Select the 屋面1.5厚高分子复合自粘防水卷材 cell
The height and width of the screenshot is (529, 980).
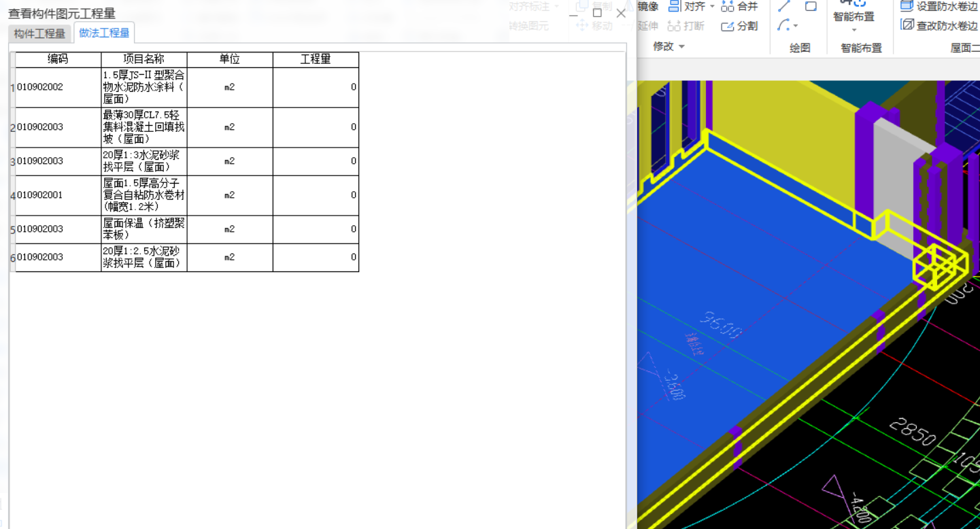point(144,195)
